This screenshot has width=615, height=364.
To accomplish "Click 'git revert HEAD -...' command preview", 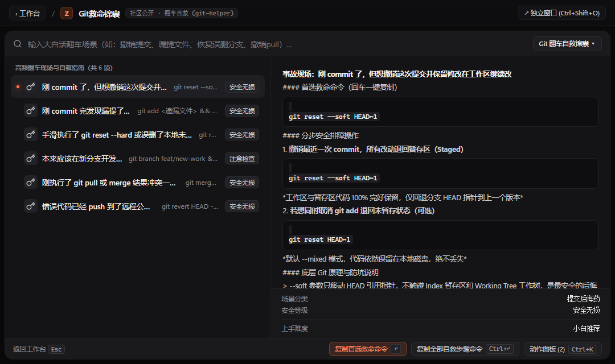I will (190, 206).
